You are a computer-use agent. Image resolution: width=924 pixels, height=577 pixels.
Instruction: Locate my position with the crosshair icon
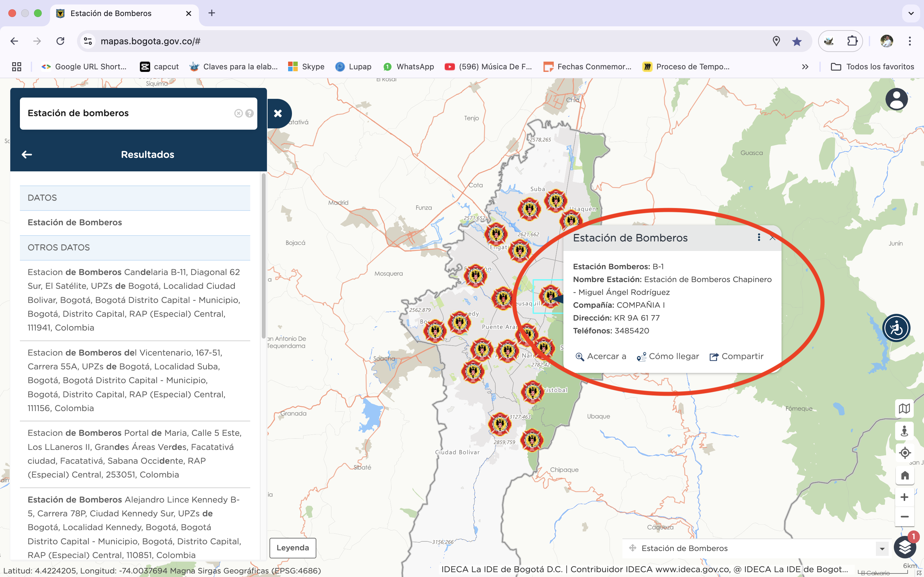(x=904, y=453)
